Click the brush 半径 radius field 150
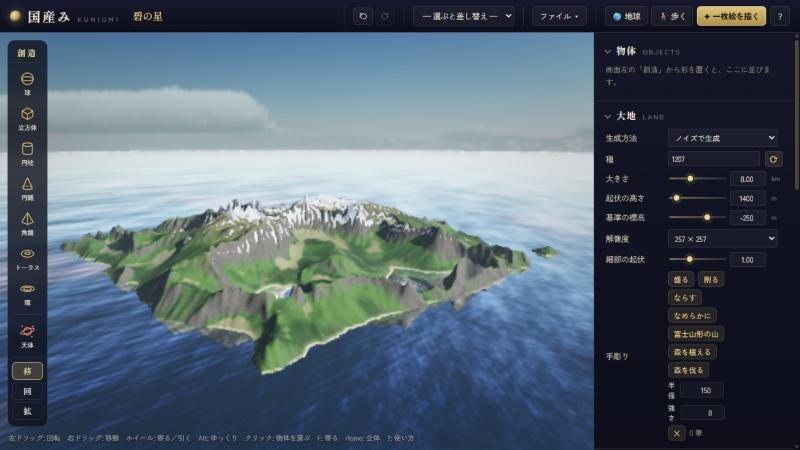This screenshot has height=450, width=800. tap(702, 390)
